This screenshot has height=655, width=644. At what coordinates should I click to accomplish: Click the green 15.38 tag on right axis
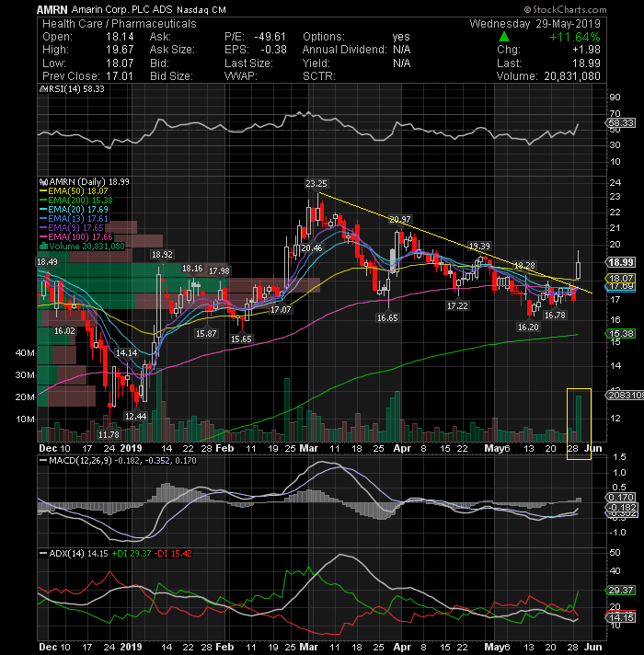(x=621, y=333)
